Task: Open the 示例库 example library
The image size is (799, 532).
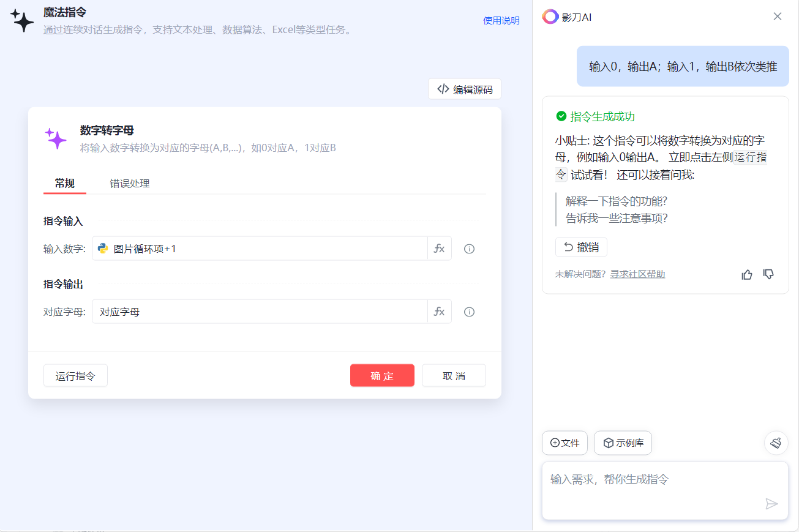Action: pos(623,443)
